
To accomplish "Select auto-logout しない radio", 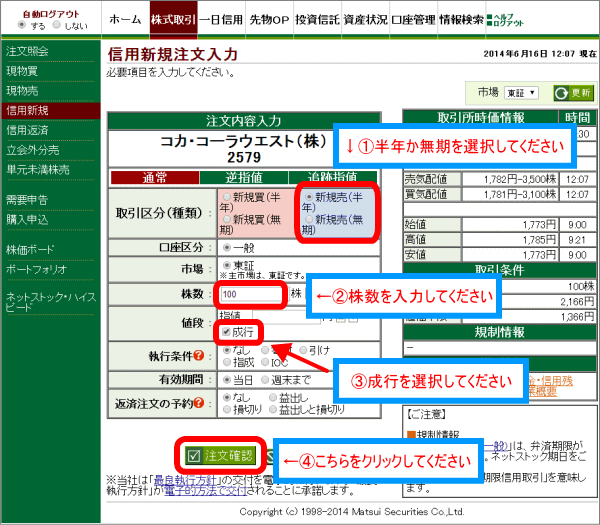I will (57, 25).
